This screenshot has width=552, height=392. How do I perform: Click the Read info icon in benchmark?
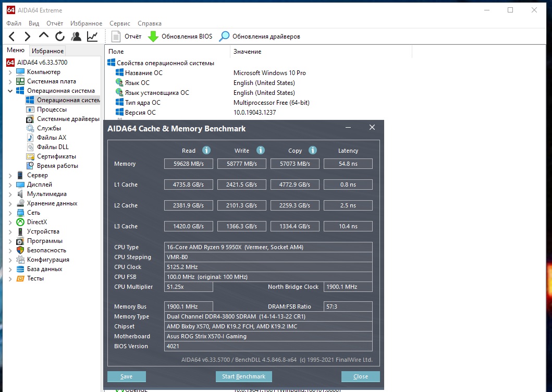206,151
